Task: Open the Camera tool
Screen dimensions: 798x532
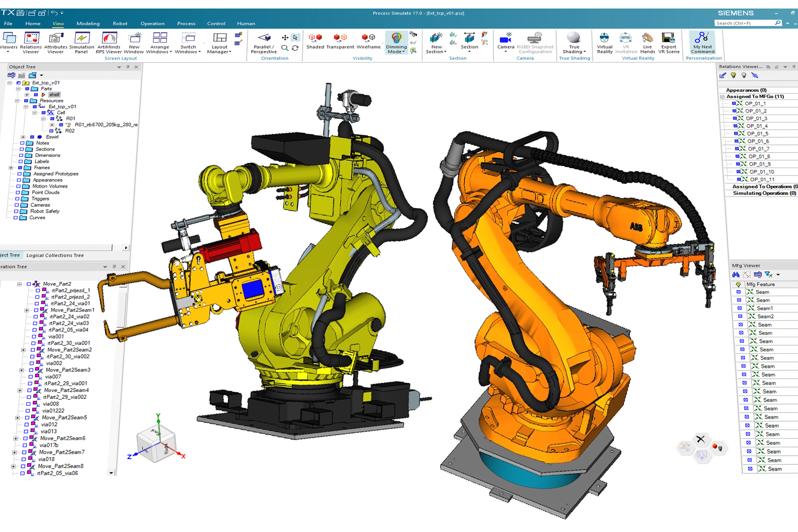Action: pos(506,42)
